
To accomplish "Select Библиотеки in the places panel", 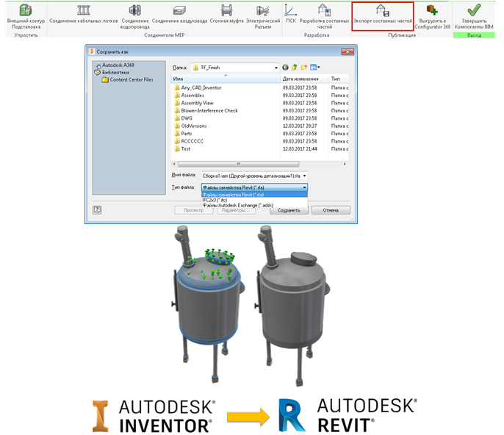I will click(x=112, y=72).
